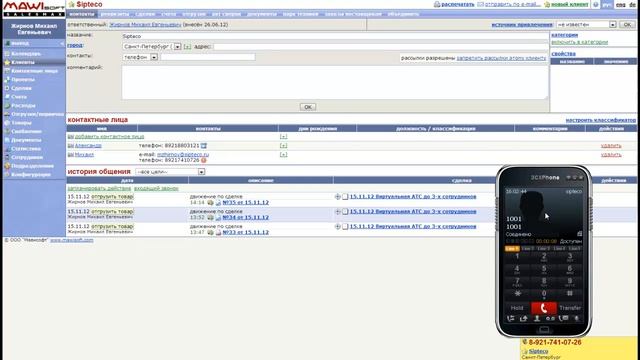Open document №33 от 15.11.12

click(x=245, y=232)
